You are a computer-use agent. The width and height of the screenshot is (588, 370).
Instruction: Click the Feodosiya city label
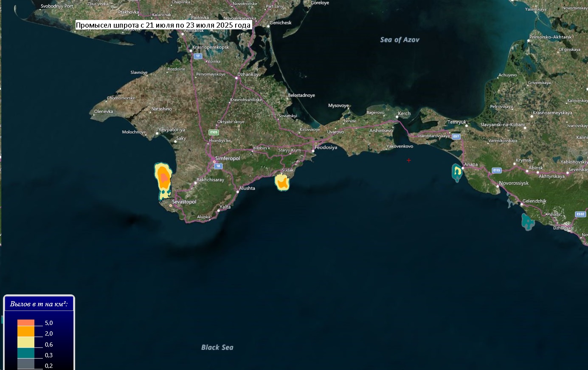[326, 147]
